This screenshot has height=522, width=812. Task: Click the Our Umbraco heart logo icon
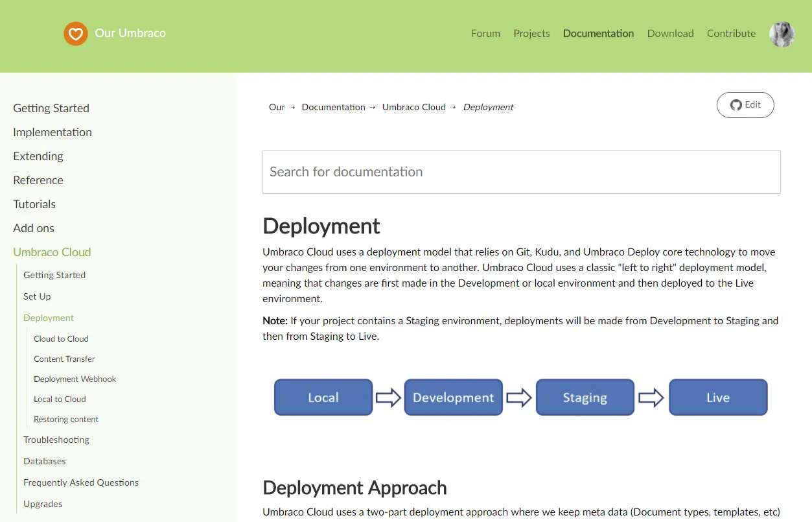point(75,34)
